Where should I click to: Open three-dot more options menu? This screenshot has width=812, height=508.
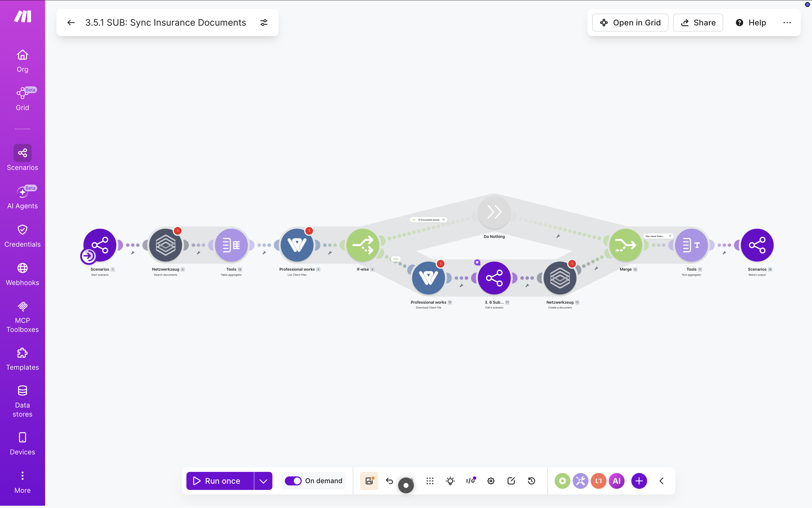click(787, 23)
